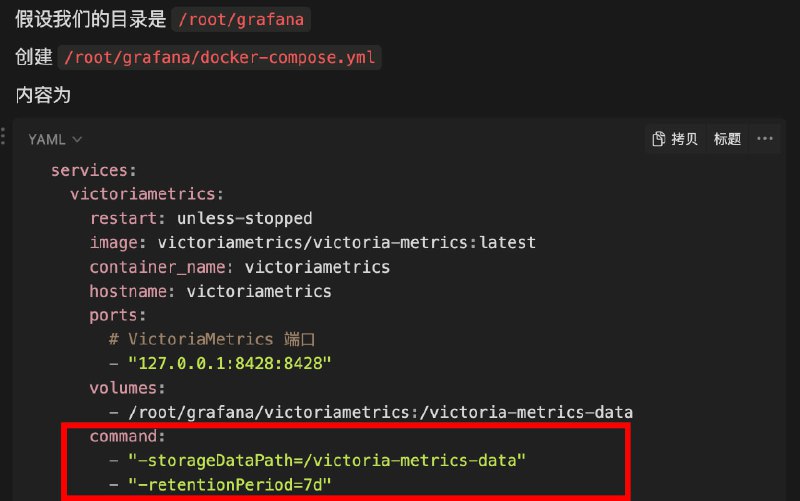Viewport: 800px width, 501px height.
Task: Click inline code /root/grafana/docker-compose.yml
Action: point(219,57)
